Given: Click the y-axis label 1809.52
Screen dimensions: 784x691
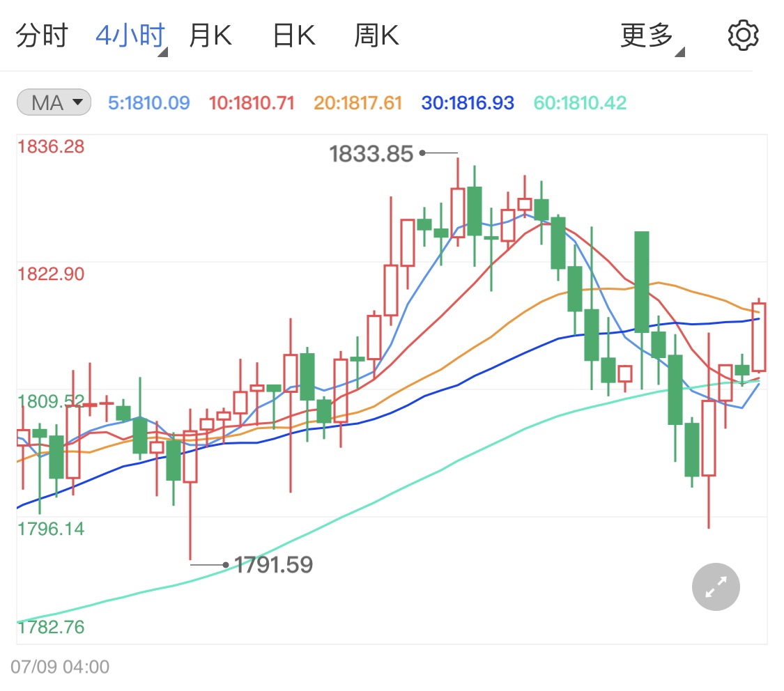Looking at the screenshot, I should (51, 401).
